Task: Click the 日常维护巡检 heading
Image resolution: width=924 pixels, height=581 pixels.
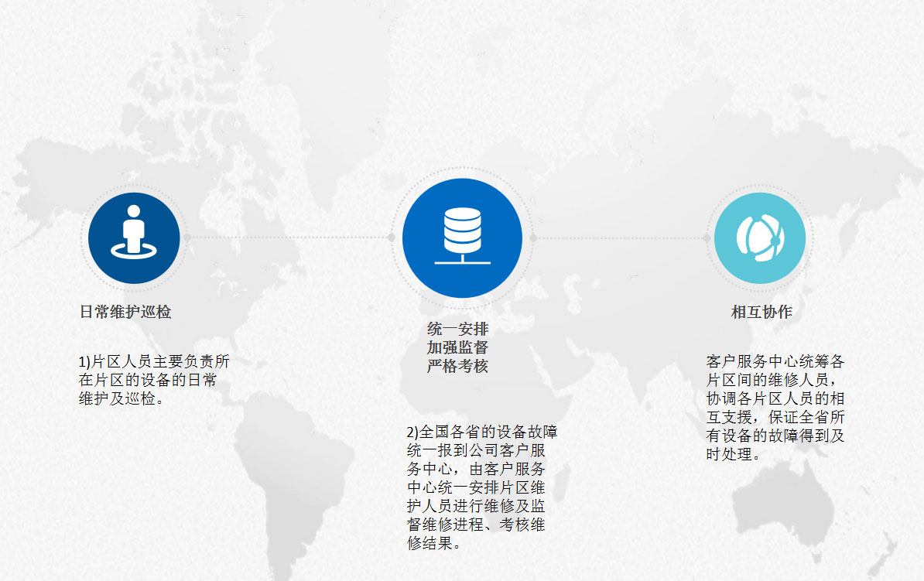Action: pos(125,312)
